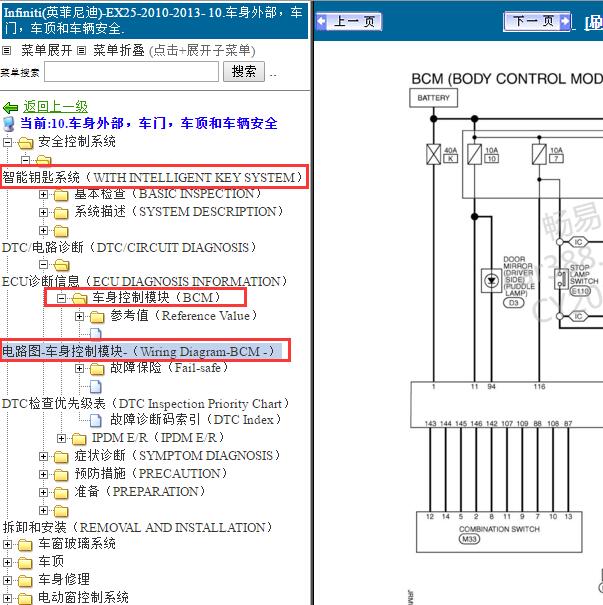Open 参考值 Reference Value folder
Image resolution: width=603 pixels, height=605 pixels.
184,316
